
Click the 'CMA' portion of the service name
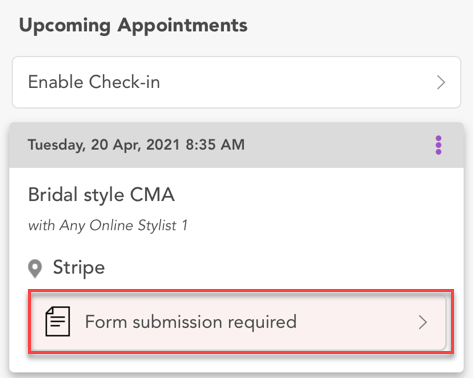point(152,194)
